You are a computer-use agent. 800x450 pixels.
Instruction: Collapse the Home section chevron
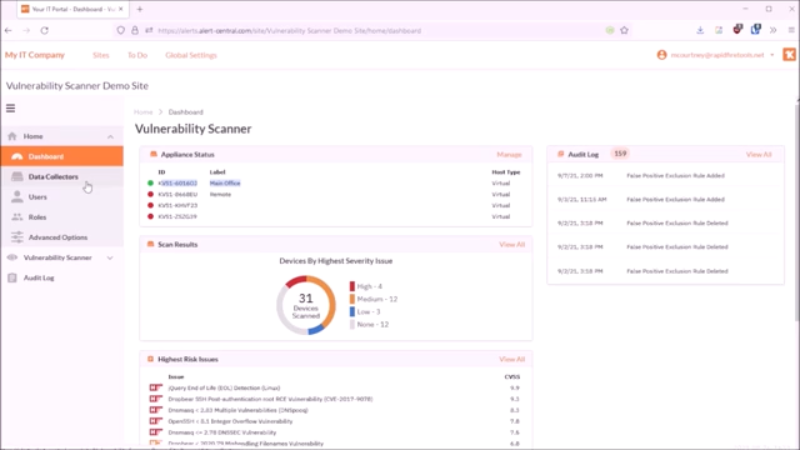tap(110, 136)
